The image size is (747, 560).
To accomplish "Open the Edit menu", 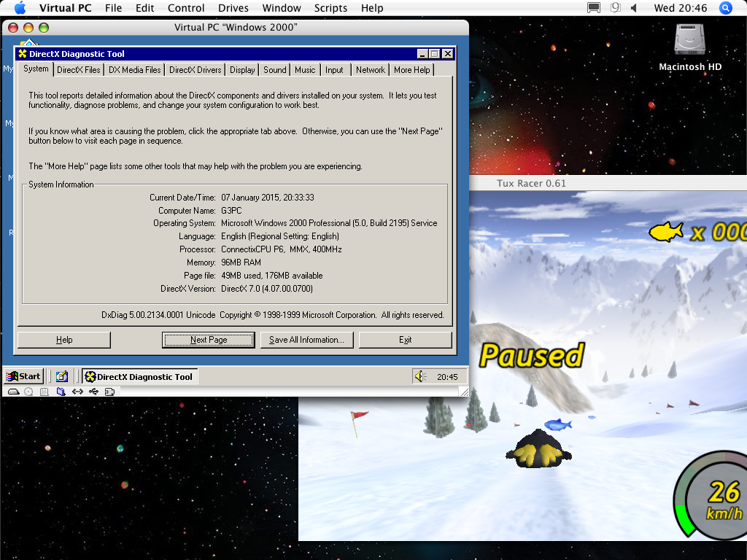I will coord(145,8).
